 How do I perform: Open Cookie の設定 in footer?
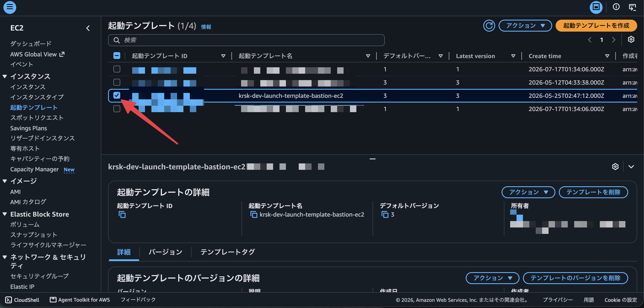(x=621, y=300)
